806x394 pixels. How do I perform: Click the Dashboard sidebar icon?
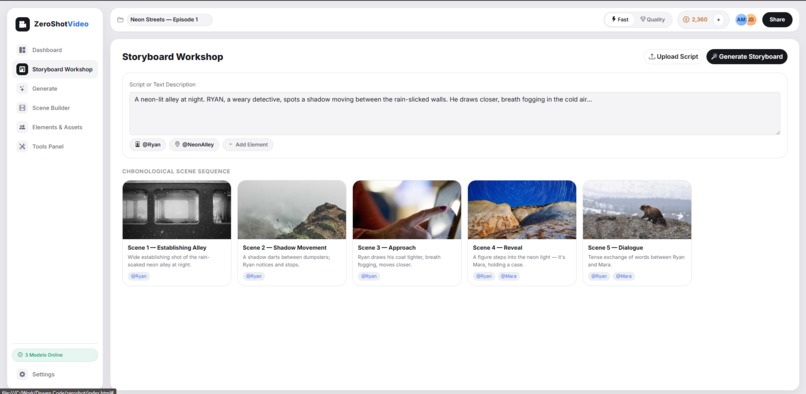22,50
